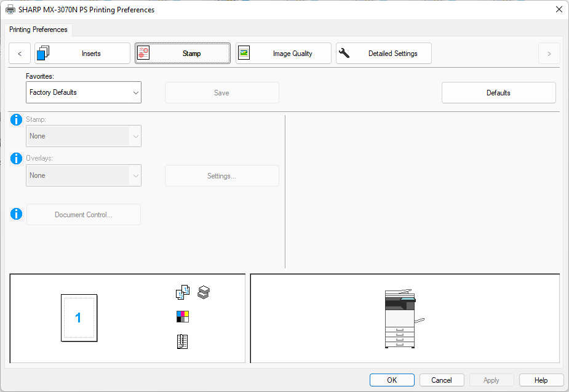The width and height of the screenshot is (569, 392).
Task: Click the Stamp info icon
Action: (x=17, y=119)
